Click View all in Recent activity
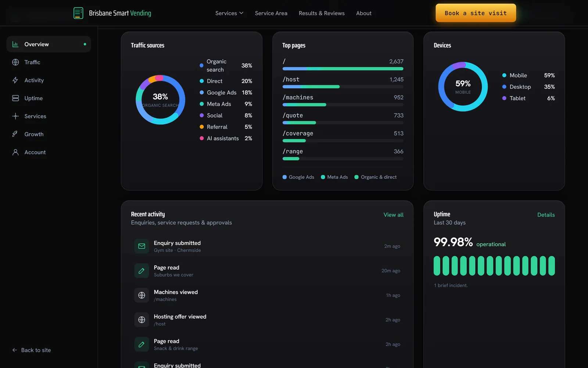588x368 pixels. [x=393, y=215]
